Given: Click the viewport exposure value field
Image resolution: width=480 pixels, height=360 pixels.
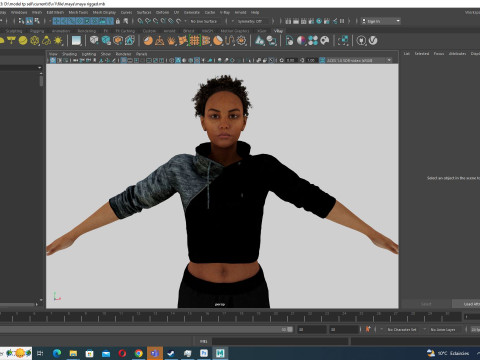Looking at the screenshot, I should click(291, 60).
